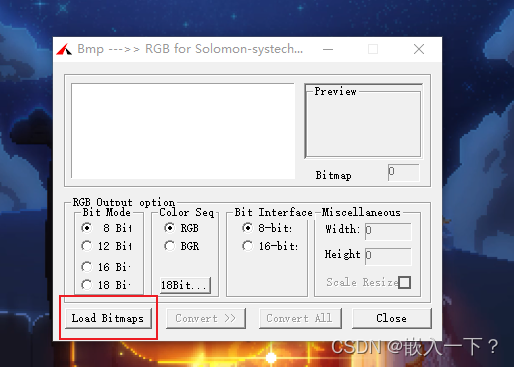The image size is (514, 367).
Task: Select the 8 Bit mode radio button
Action: [87, 228]
